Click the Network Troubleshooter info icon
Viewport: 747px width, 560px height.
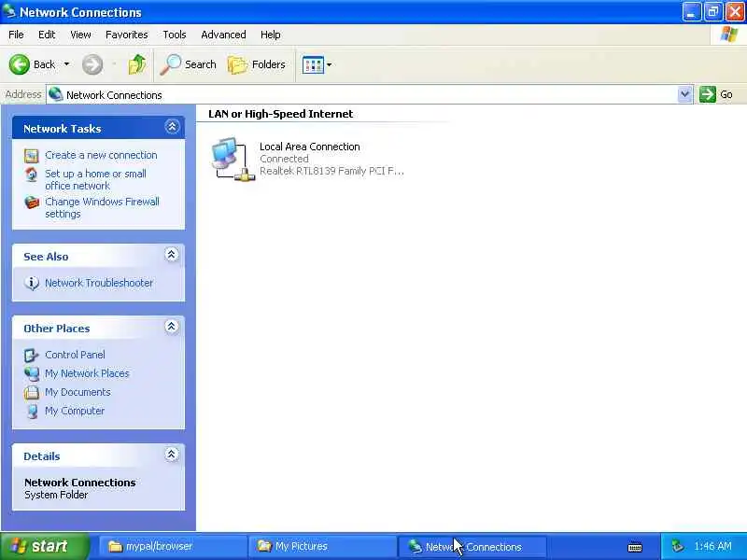coord(32,283)
